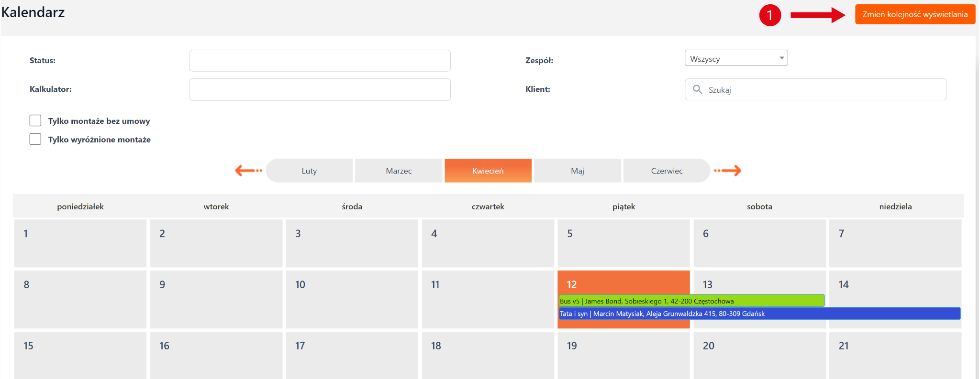Switch to the Marzec month tab
The image size is (980, 379).
(399, 171)
